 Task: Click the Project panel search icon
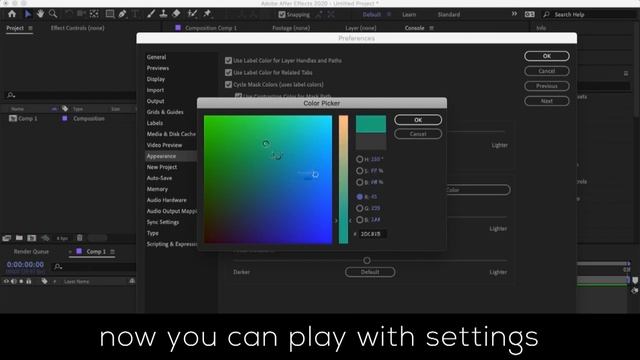(11, 95)
